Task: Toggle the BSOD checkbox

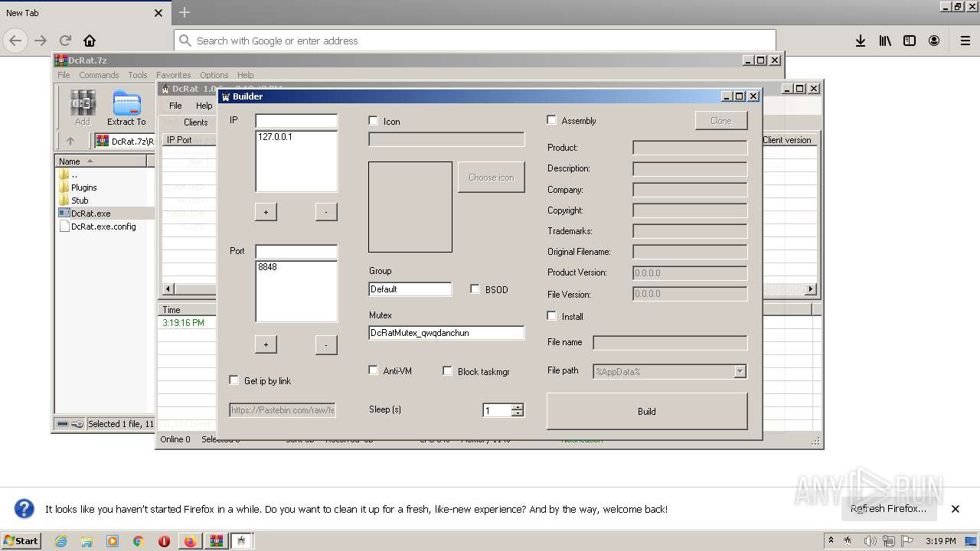Action: [475, 289]
